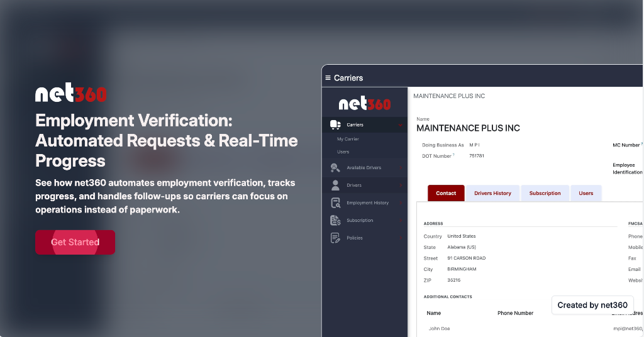The height and width of the screenshot is (337, 644).
Task: Click the Available Drivers search icon
Action: coord(335,167)
